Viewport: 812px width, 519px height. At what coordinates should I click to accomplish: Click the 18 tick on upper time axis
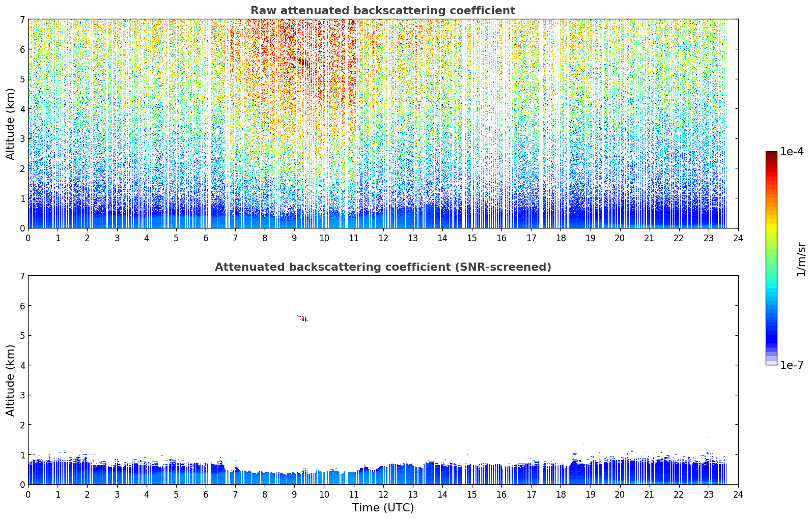point(561,238)
